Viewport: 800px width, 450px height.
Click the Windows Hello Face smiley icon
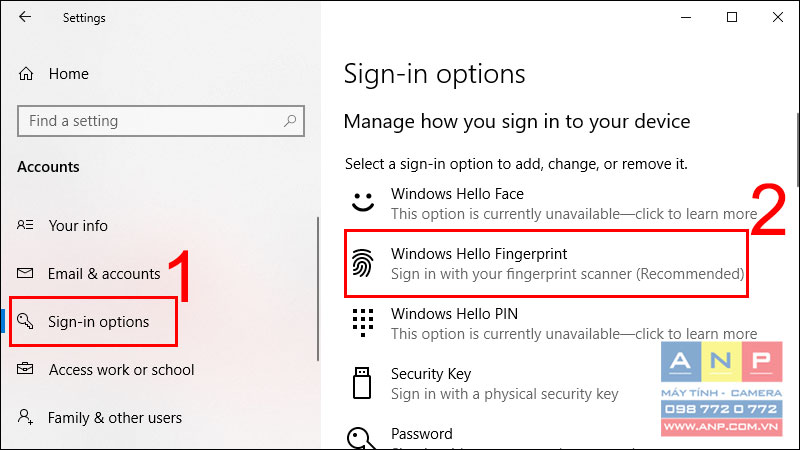(363, 202)
